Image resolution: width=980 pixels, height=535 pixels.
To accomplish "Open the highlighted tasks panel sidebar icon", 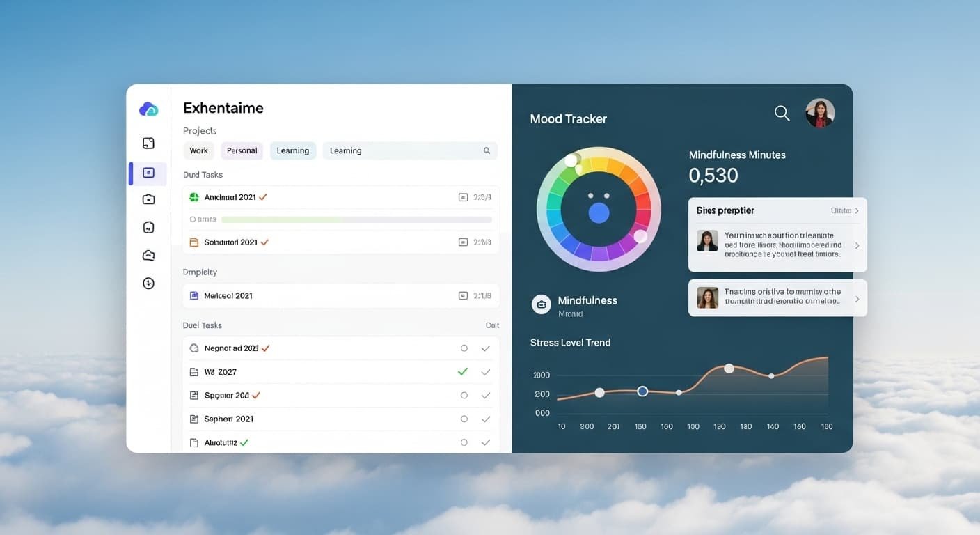I will 148,171.
